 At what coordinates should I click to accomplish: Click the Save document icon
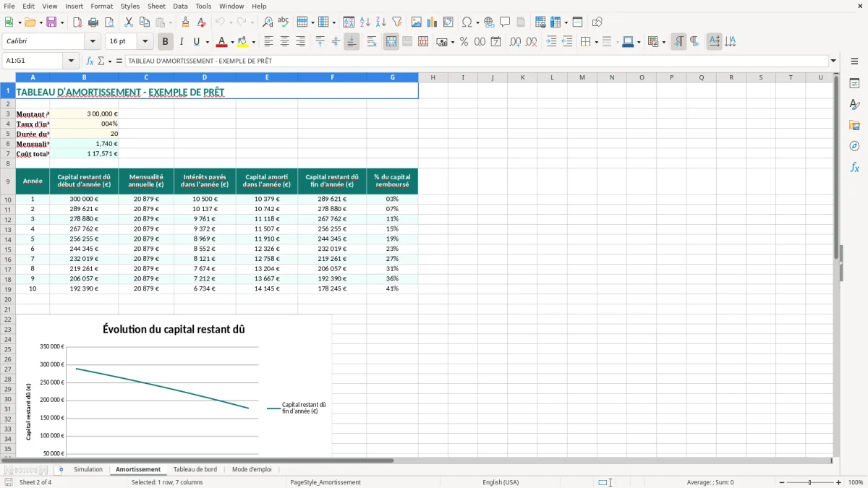point(51,22)
